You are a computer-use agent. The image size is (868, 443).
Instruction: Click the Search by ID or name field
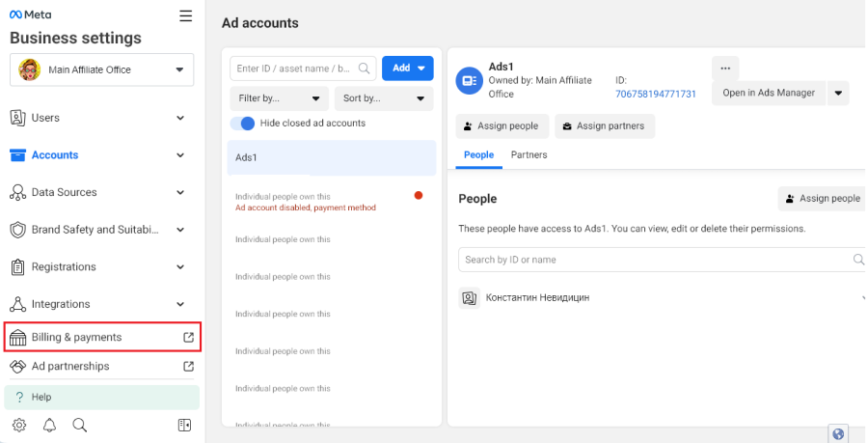tap(656, 260)
